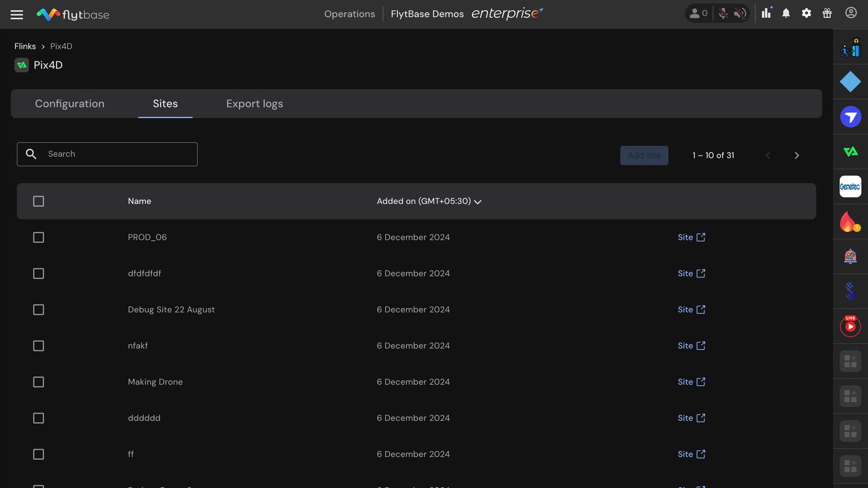Click the Search input field
The height and width of the screenshot is (488, 868).
coord(107,154)
